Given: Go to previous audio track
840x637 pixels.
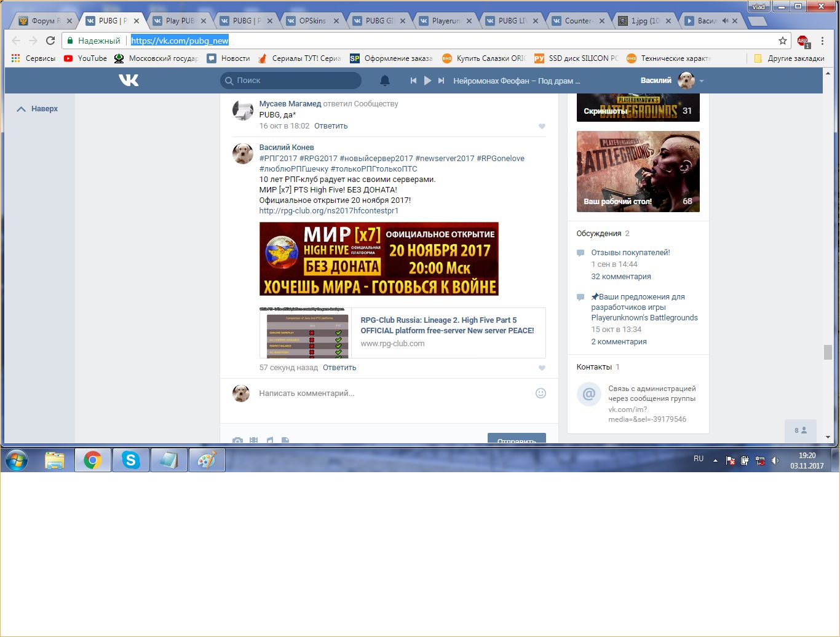Looking at the screenshot, I should pos(413,81).
